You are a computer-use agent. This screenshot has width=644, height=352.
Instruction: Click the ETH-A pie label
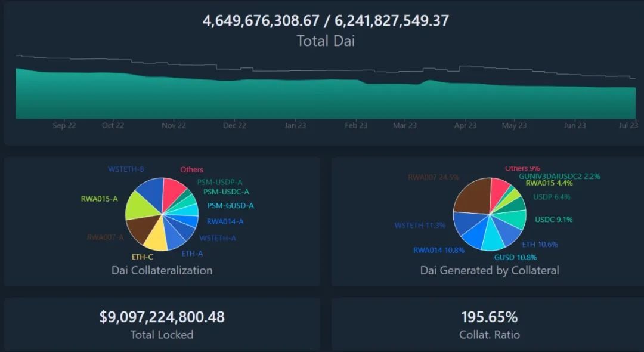192,254
